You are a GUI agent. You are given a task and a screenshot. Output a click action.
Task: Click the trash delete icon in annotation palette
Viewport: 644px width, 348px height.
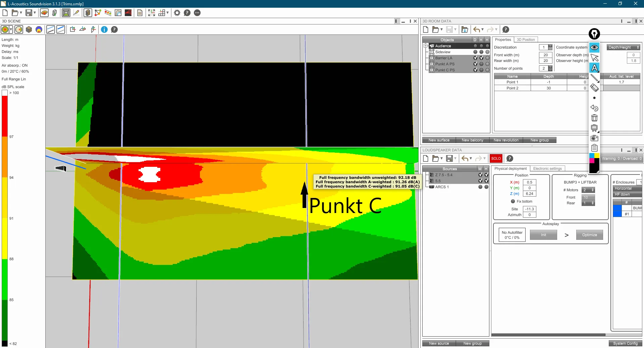(x=594, y=118)
